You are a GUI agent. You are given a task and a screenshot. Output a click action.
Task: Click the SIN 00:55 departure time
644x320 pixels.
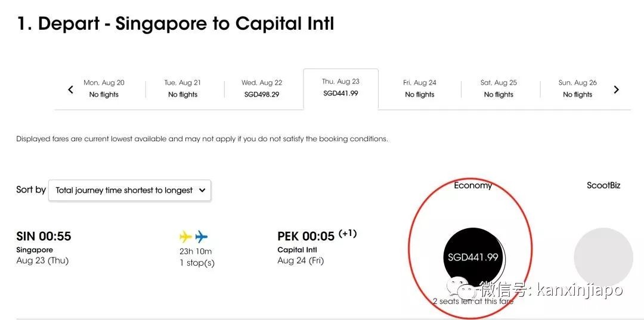tap(44, 237)
